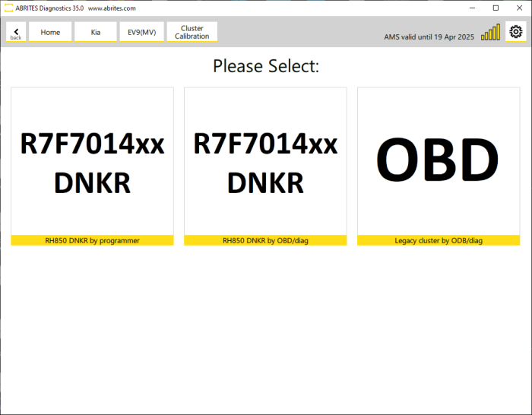Open the Home breadcrumb

click(50, 32)
